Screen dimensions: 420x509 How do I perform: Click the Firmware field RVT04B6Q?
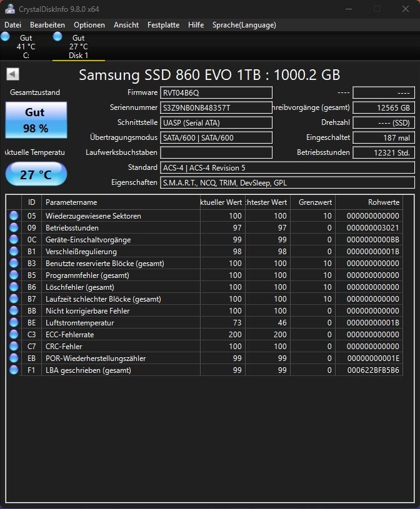pyautogui.click(x=216, y=92)
